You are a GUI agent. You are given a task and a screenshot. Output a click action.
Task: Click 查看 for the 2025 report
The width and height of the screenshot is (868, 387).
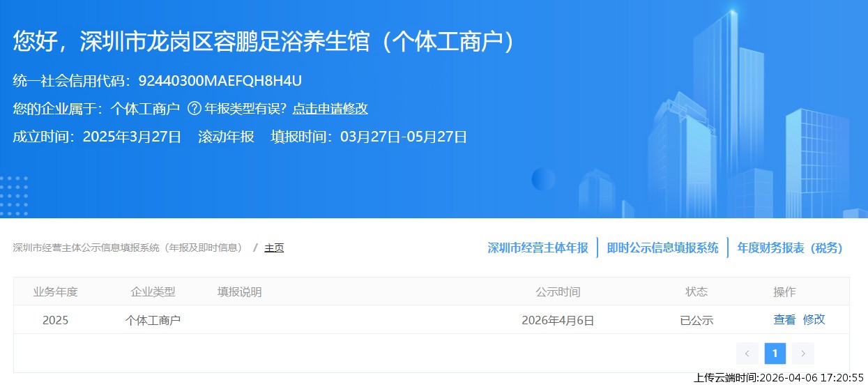784,319
